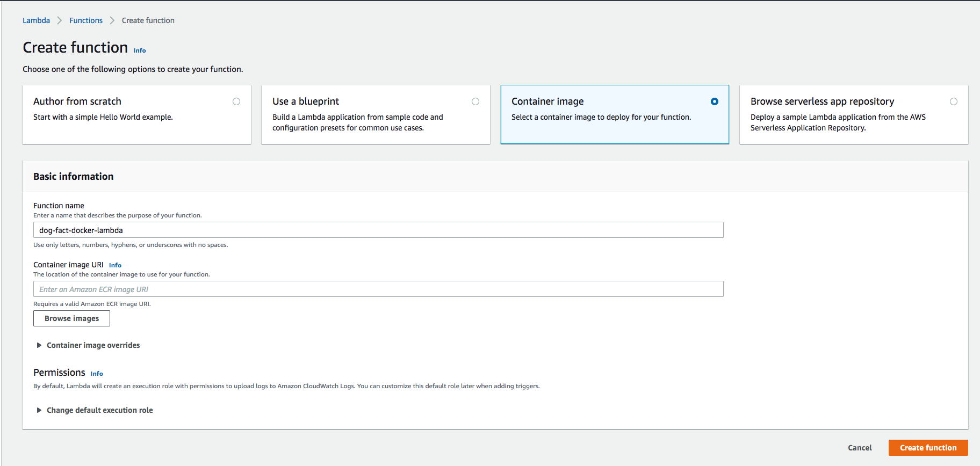Click the Basic information heading

coord(74,177)
